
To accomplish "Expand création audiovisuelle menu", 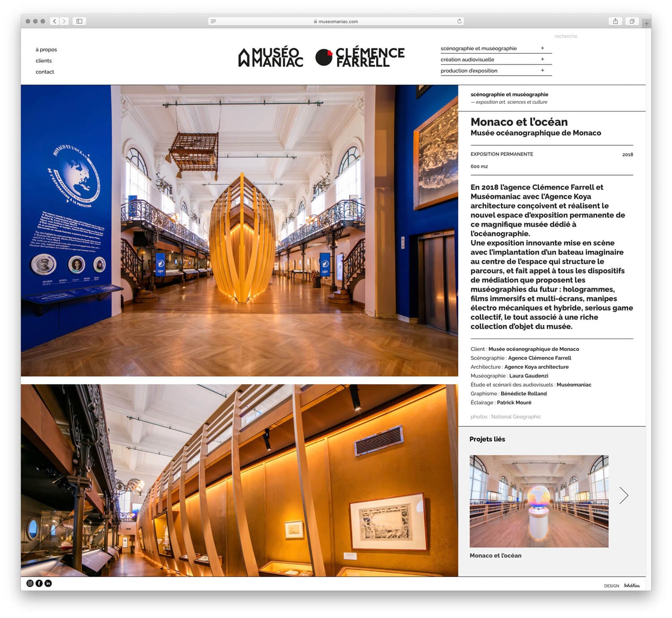I will [x=542, y=59].
